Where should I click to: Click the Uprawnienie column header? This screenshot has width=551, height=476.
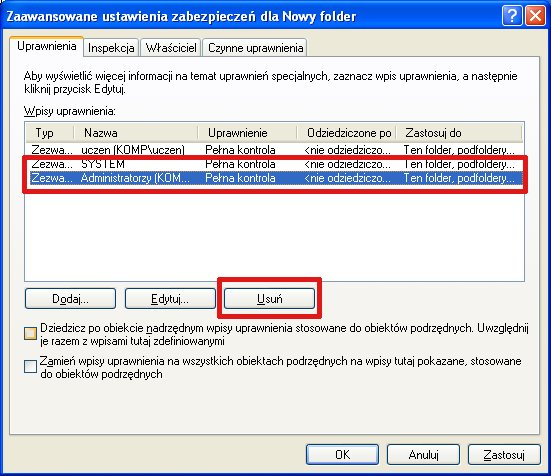point(247,133)
